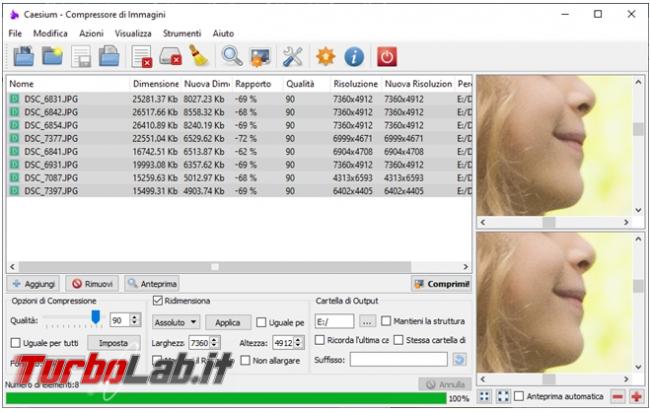Click the file icon of DSC_7397.JPG
The image size is (650, 412).
[15, 191]
